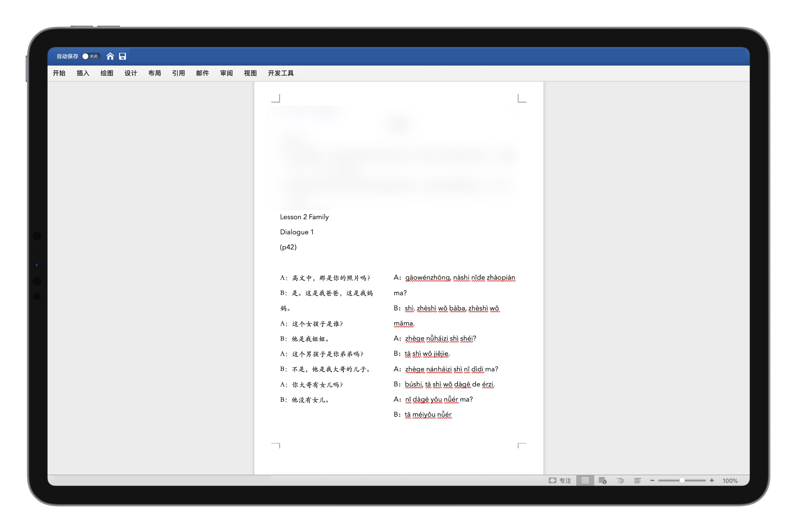The image size is (796, 532).
Task: Open the 布局 ribbon tab
Action: 154,73
